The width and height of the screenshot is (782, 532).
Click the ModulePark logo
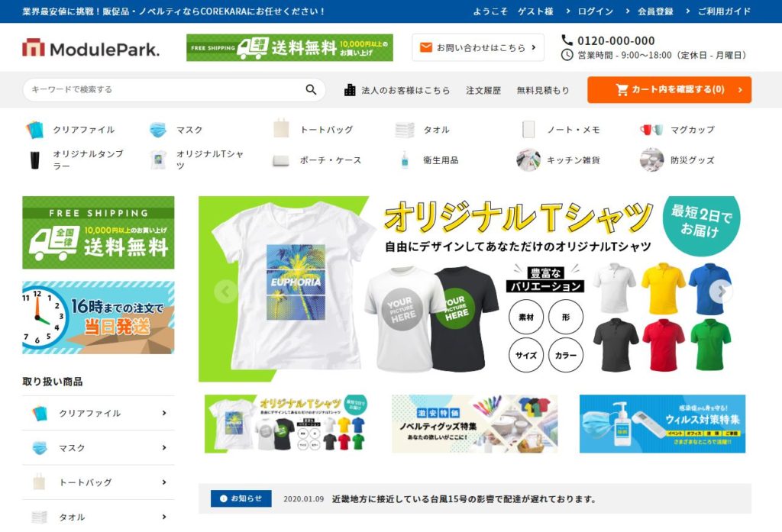coord(91,49)
